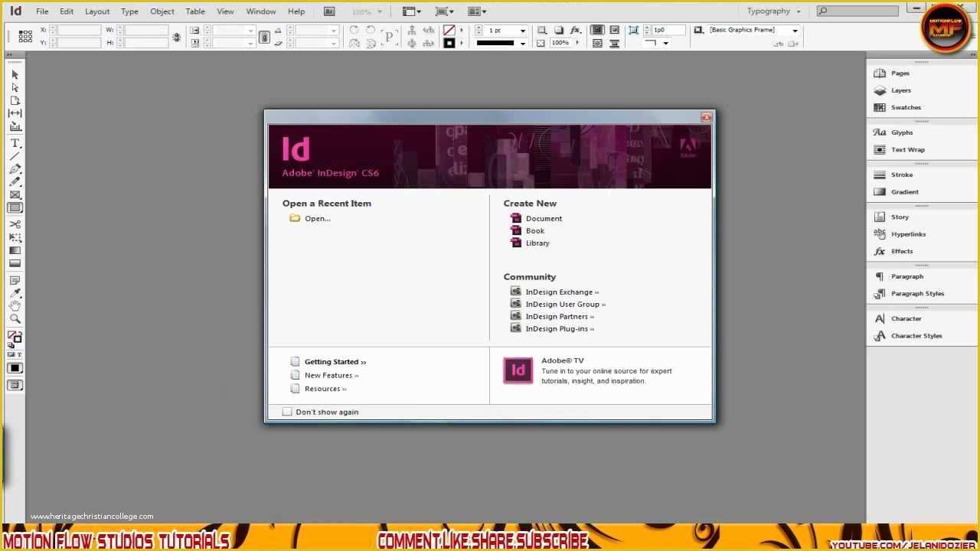This screenshot has height=551, width=980.
Task: Open the Arrange Documents dropdown
Action: tap(477, 11)
